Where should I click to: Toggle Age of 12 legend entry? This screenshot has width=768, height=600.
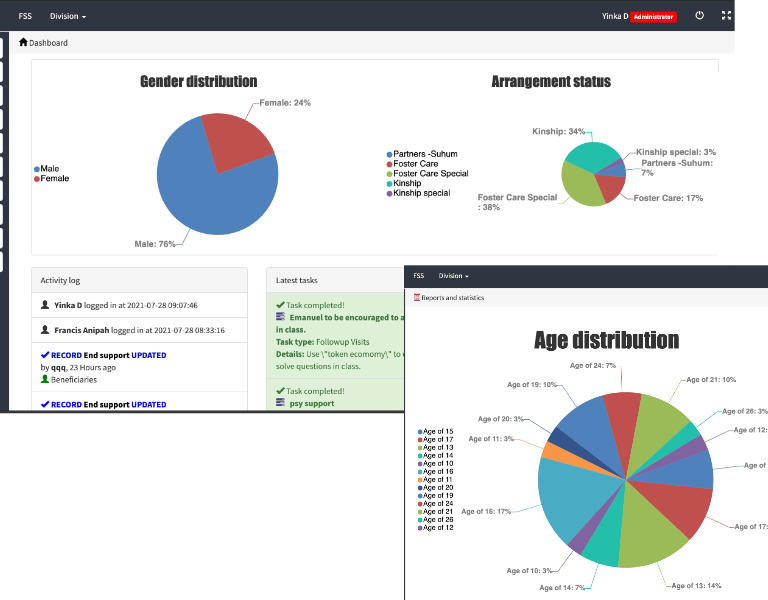click(435, 528)
